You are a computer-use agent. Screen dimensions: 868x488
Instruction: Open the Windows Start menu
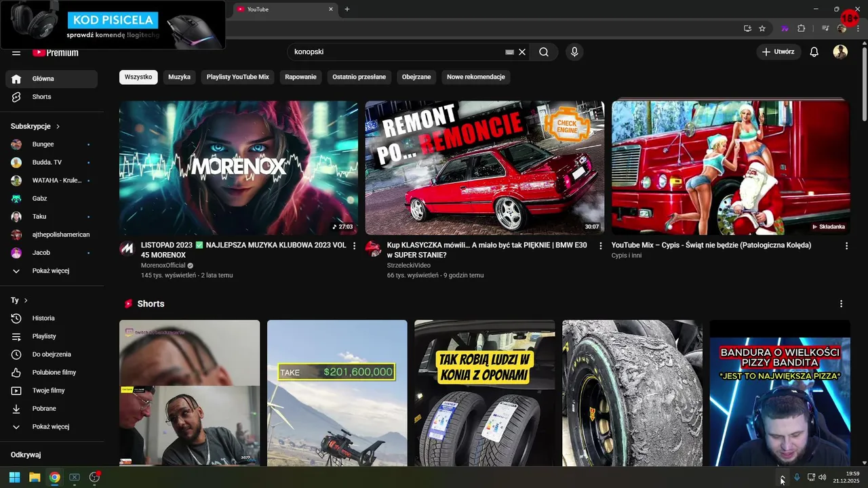click(14, 477)
